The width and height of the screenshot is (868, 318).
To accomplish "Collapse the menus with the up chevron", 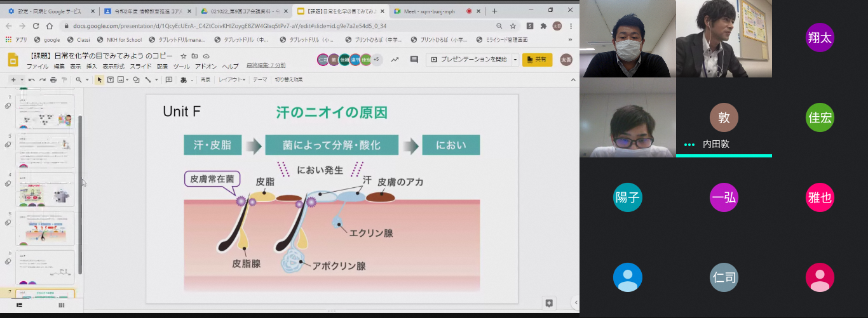I will pos(573,80).
